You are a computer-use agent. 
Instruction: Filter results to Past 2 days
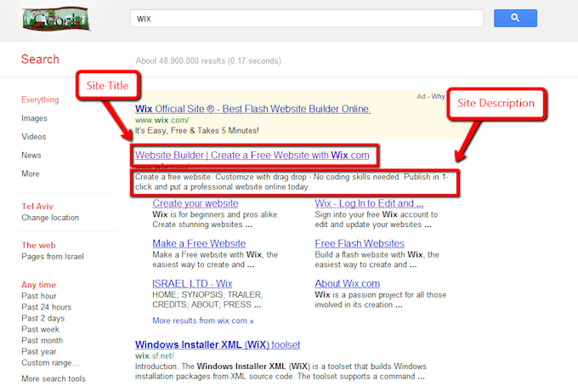[42, 318]
